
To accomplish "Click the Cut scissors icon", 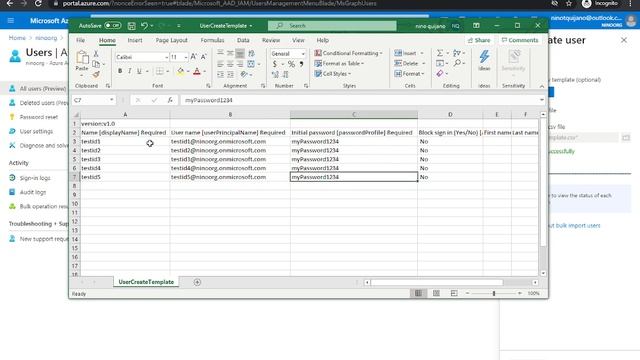I will (x=96, y=53).
